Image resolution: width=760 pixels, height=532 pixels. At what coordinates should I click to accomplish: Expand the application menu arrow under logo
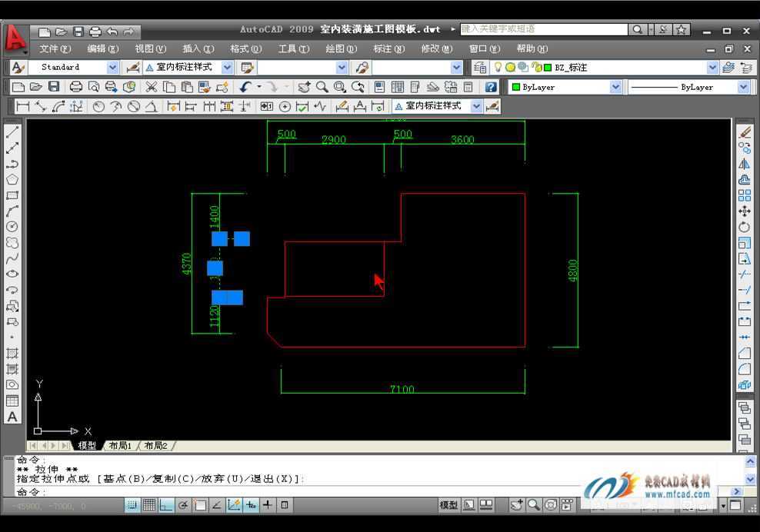[x=25, y=51]
